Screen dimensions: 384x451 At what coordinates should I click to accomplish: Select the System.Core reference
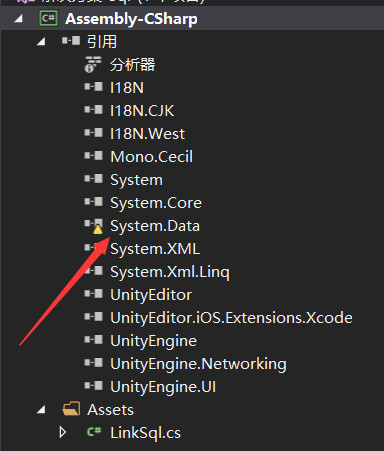click(156, 203)
